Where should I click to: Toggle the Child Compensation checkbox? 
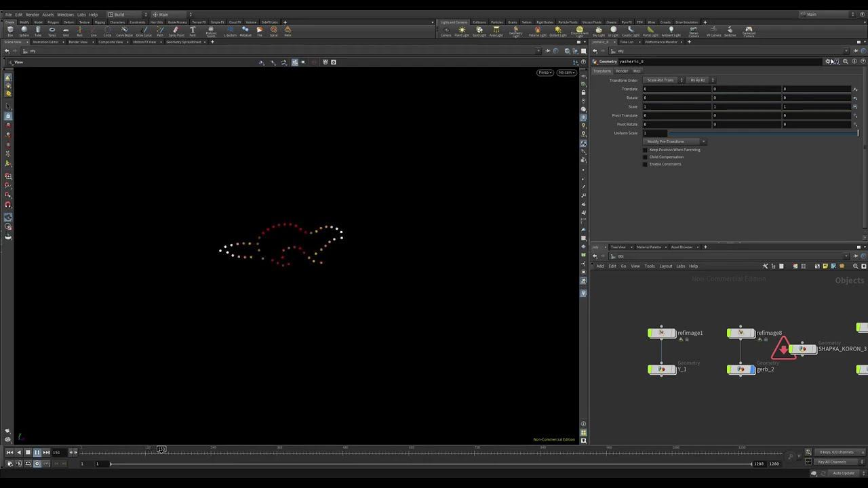pyautogui.click(x=646, y=157)
